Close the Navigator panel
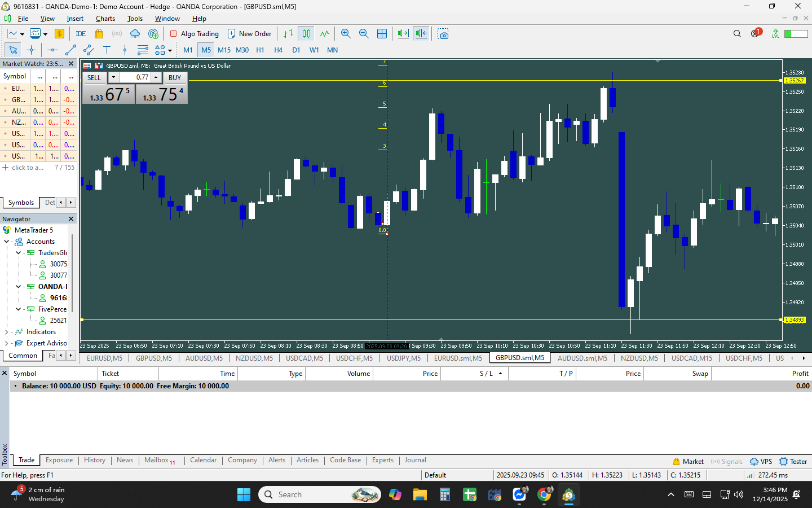This screenshot has width=812, height=508. tap(71, 219)
